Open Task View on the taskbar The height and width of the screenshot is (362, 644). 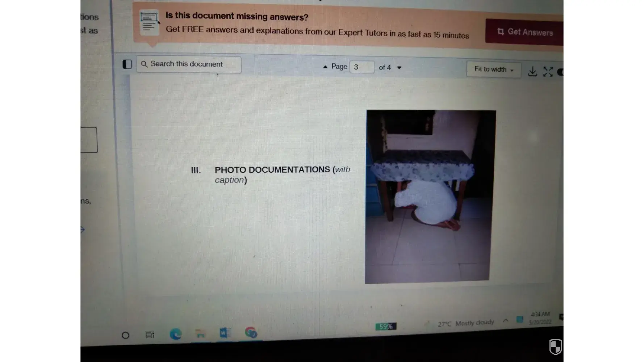pos(150,334)
